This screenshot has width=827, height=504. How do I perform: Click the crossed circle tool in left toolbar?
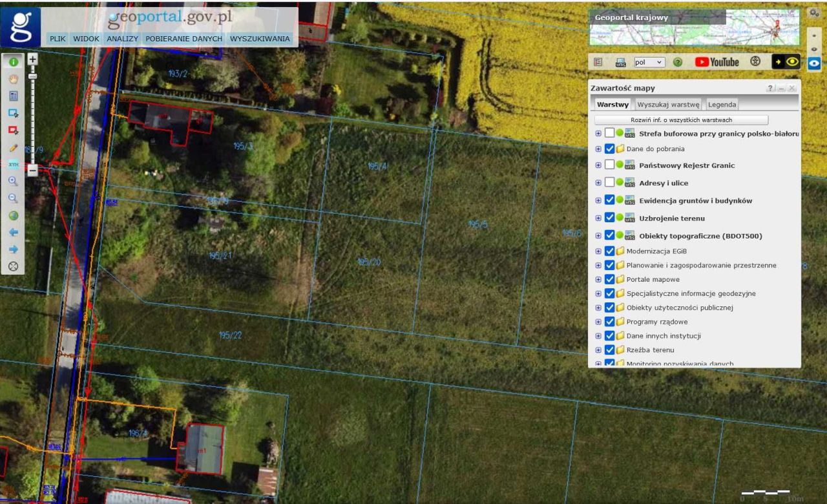pos(13,266)
